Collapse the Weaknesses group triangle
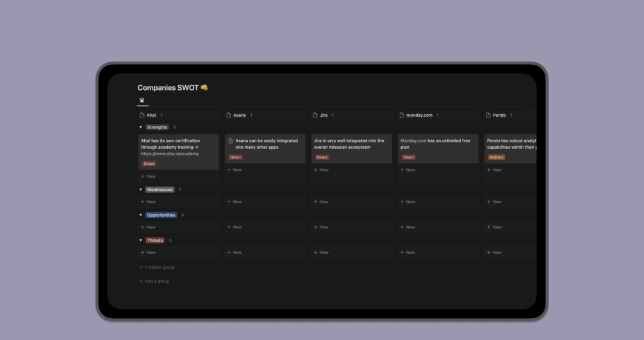 coord(140,189)
